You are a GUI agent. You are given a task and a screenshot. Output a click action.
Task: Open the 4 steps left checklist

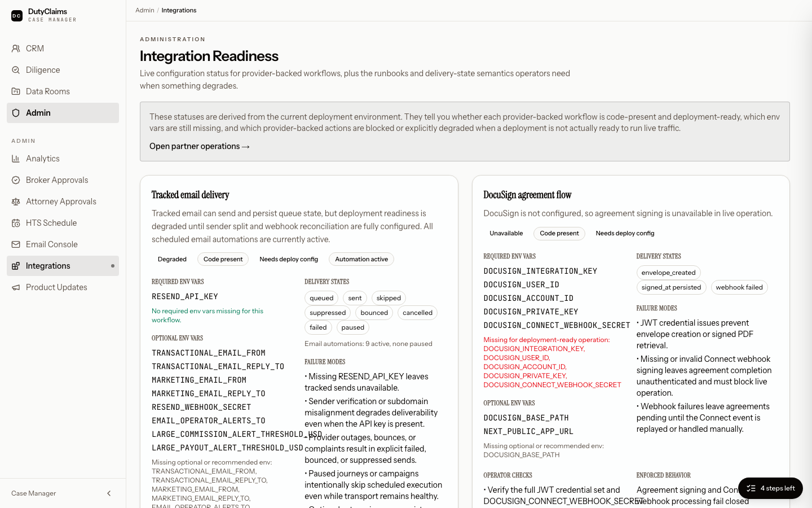(x=770, y=488)
